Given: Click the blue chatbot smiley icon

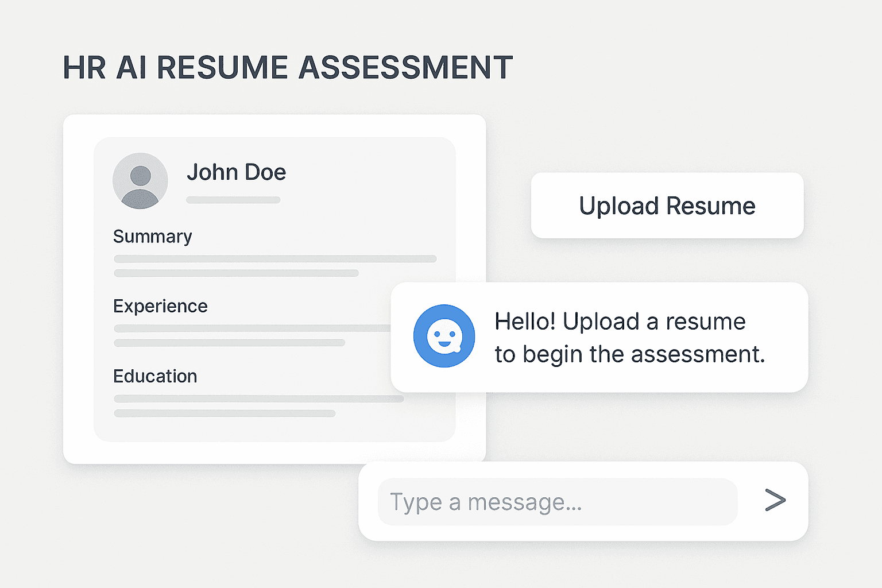Looking at the screenshot, I should pyautogui.click(x=444, y=336).
